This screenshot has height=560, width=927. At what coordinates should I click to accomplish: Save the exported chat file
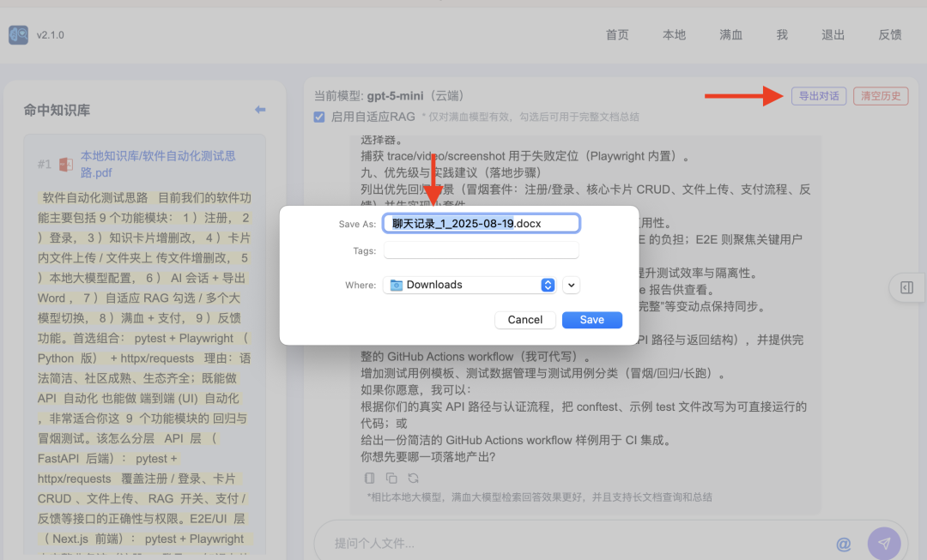click(591, 319)
